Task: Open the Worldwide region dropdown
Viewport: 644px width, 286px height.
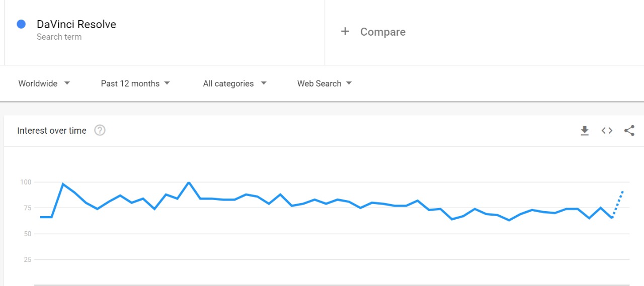Action: [x=44, y=83]
